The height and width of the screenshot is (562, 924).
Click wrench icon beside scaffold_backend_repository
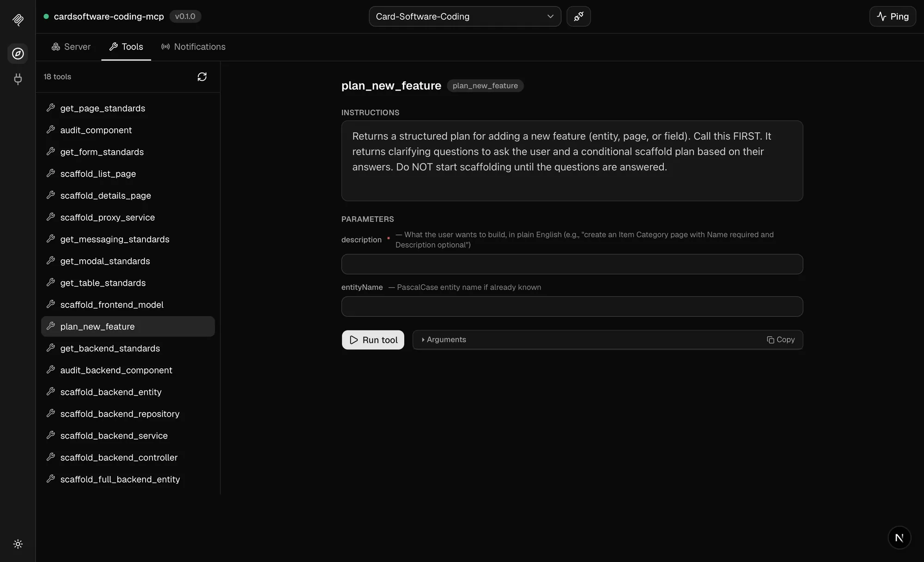click(51, 413)
